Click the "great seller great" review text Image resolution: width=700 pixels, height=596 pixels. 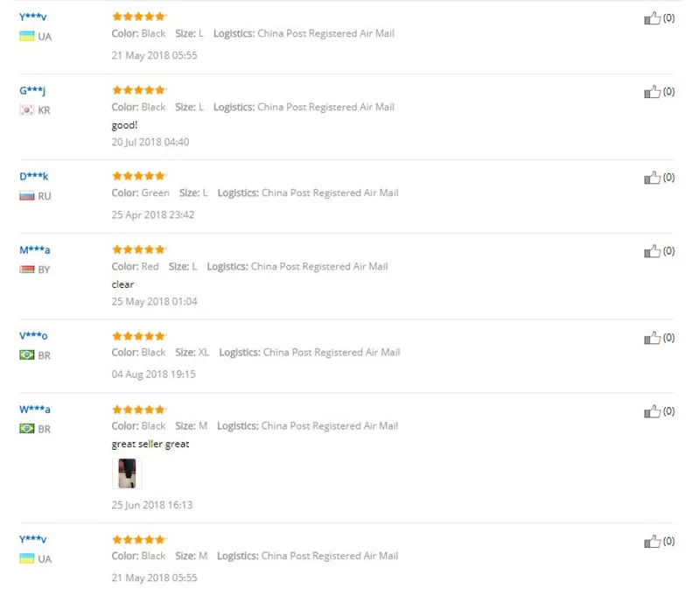point(150,444)
